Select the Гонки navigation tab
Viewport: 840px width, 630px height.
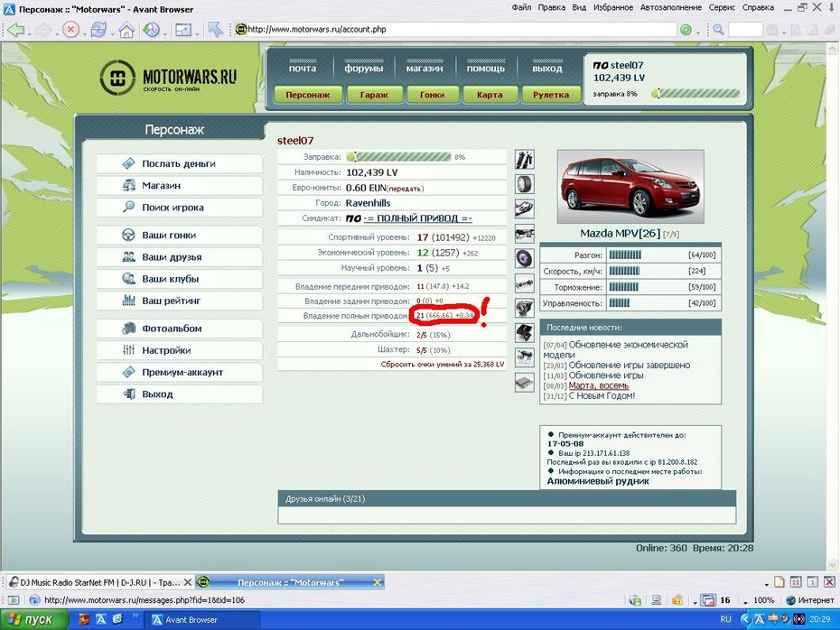click(432, 95)
